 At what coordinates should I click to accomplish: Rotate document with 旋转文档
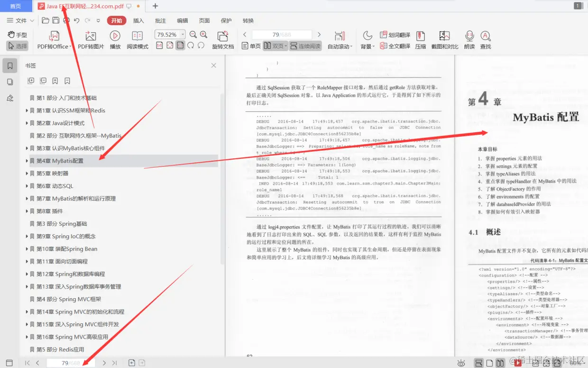(223, 40)
